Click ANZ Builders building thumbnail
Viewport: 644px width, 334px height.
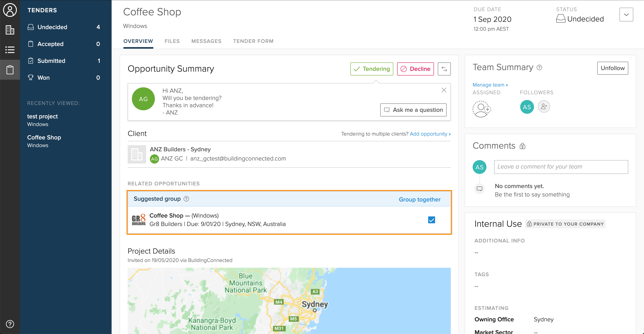click(x=137, y=154)
